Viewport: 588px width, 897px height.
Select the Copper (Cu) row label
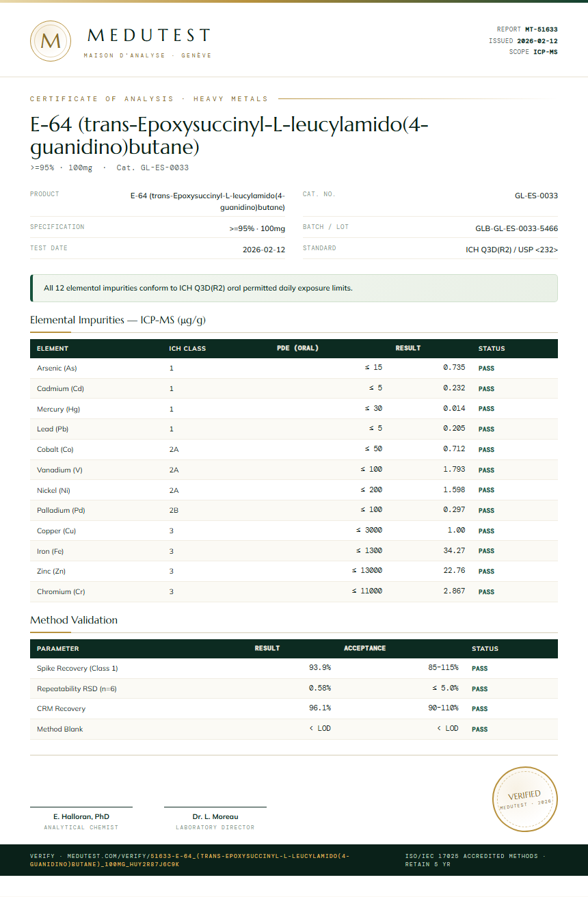pyautogui.click(x=56, y=531)
